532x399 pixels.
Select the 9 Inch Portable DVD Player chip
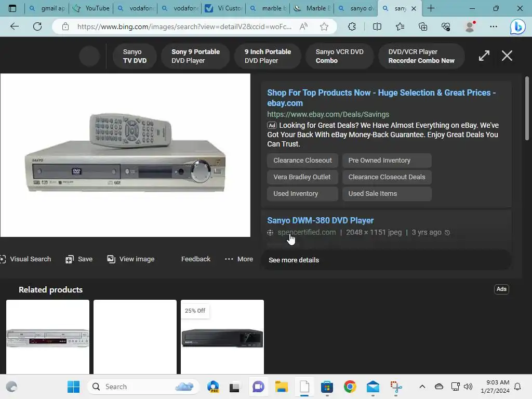coord(268,56)
